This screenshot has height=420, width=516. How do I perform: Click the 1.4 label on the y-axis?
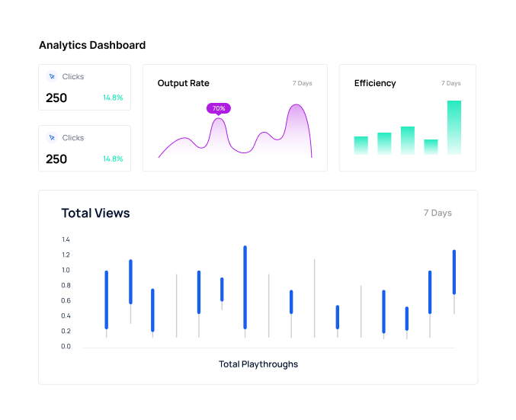point(66,239)
